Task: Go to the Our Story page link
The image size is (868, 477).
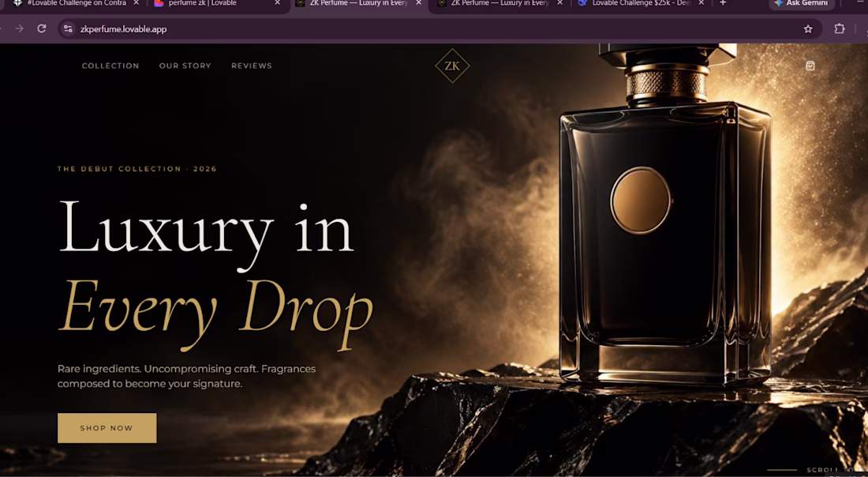Action: point(185,66)
